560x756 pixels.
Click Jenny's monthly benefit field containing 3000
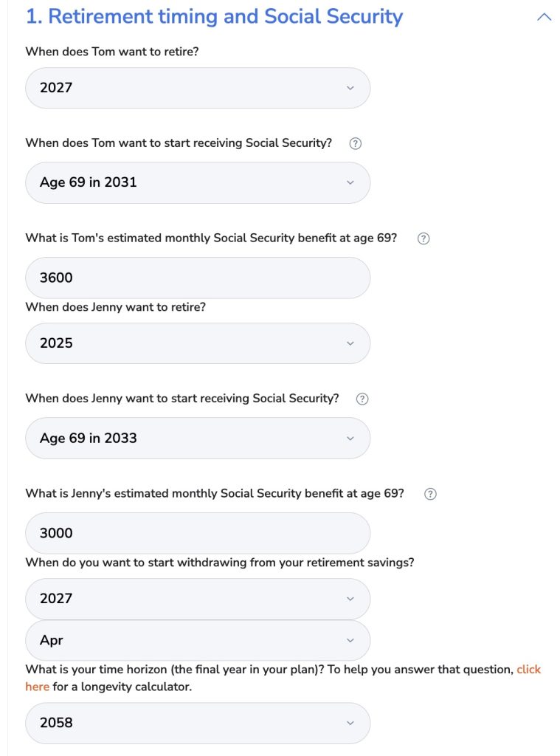[197, 533]
